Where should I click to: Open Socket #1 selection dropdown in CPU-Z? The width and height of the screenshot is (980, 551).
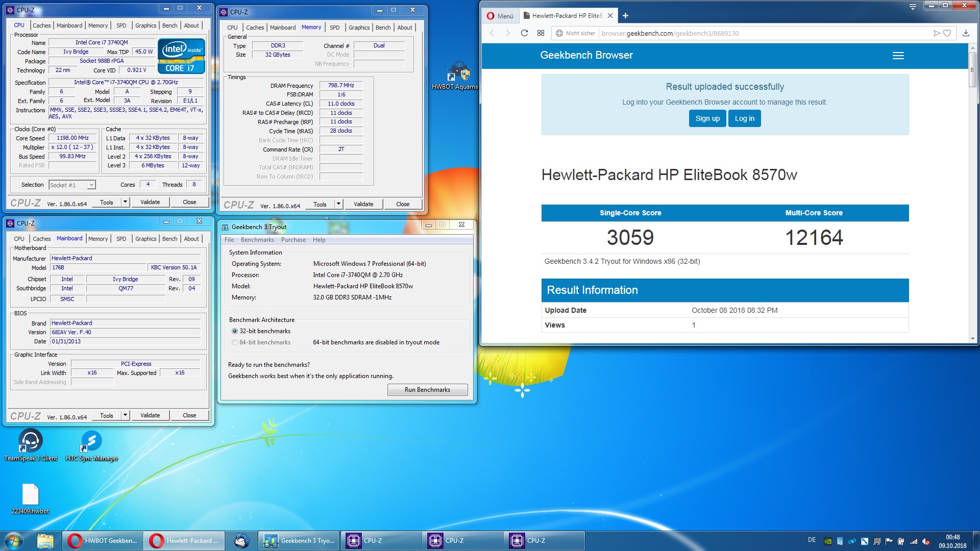click(72, 185)
